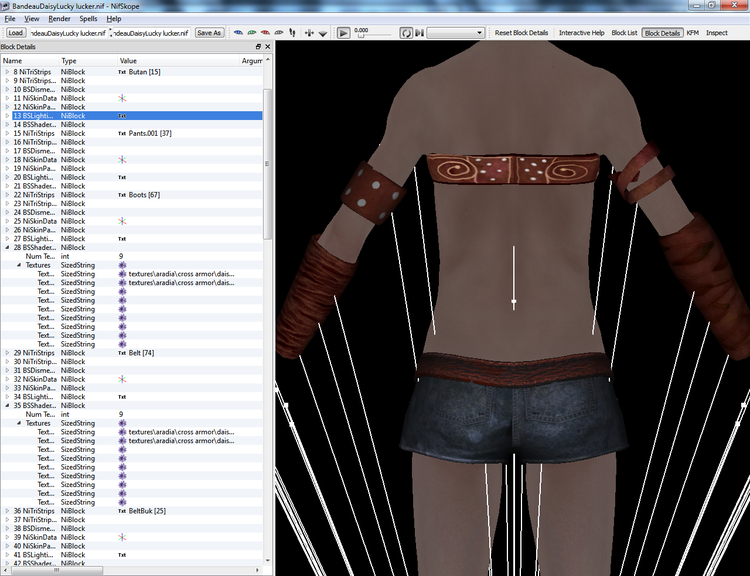Screen dimensions: 750x576
Task: Toggle the Block Details panel button
Action: click(x=662, y=33)
